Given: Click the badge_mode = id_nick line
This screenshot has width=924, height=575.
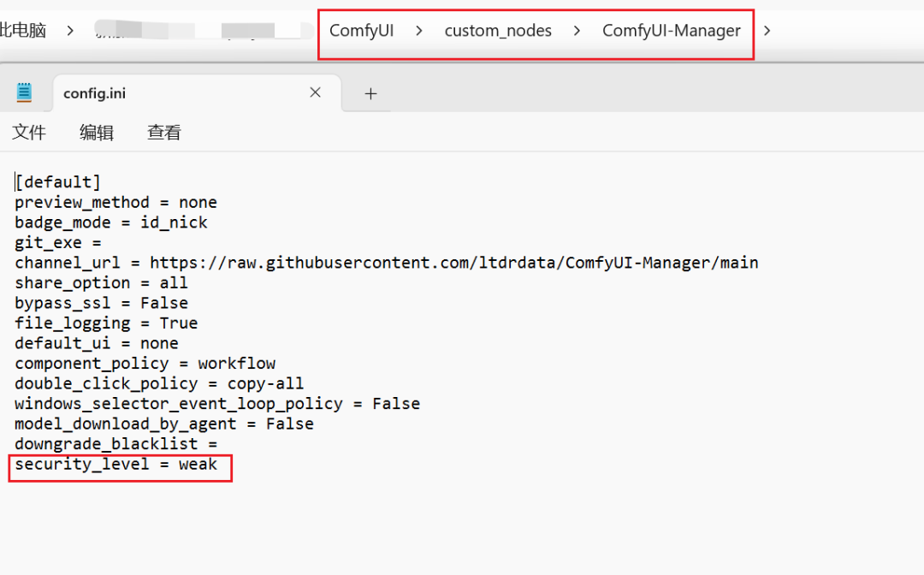Looking at the screenshot, I should click(x=111, y=222).
